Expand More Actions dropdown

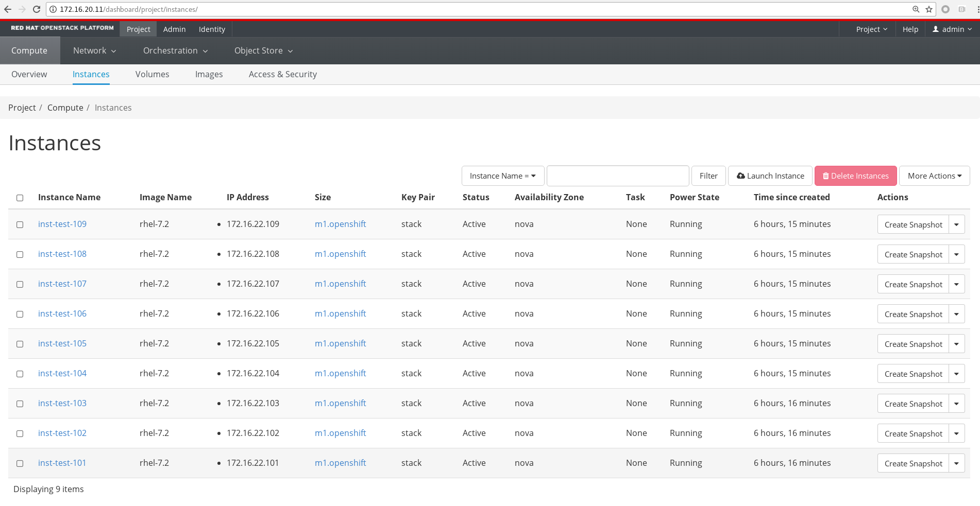point(934,176)
